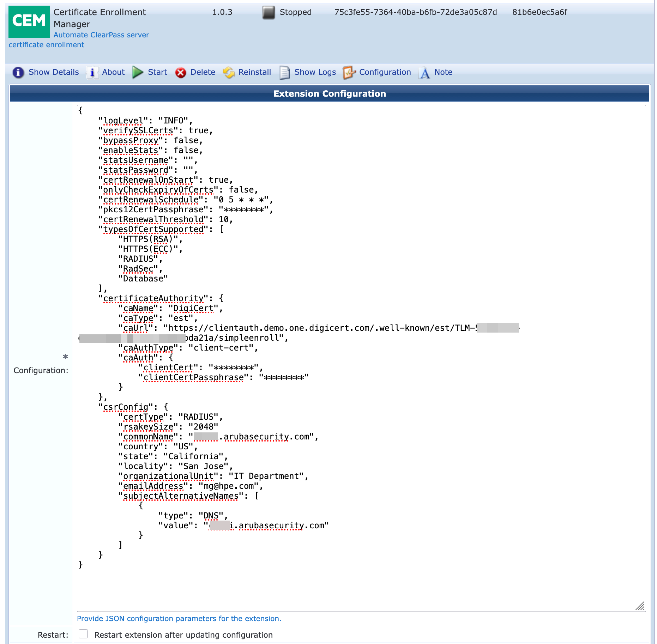Click the "caType": "est" line
Viewport: 657px width, 644px height.
158,318
